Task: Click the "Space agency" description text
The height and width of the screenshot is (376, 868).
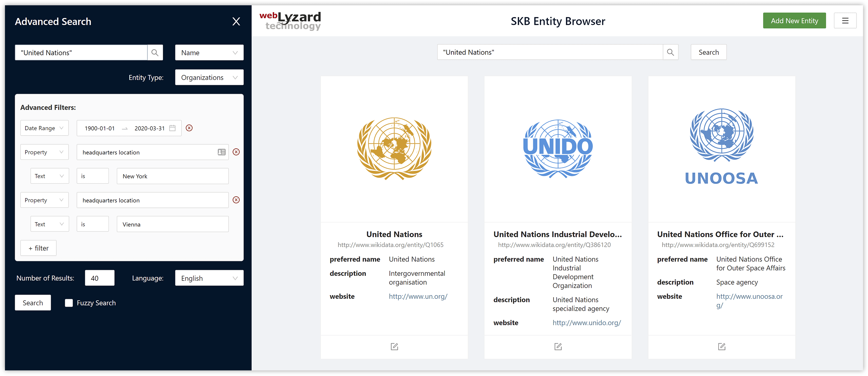Action: [737, 282]
